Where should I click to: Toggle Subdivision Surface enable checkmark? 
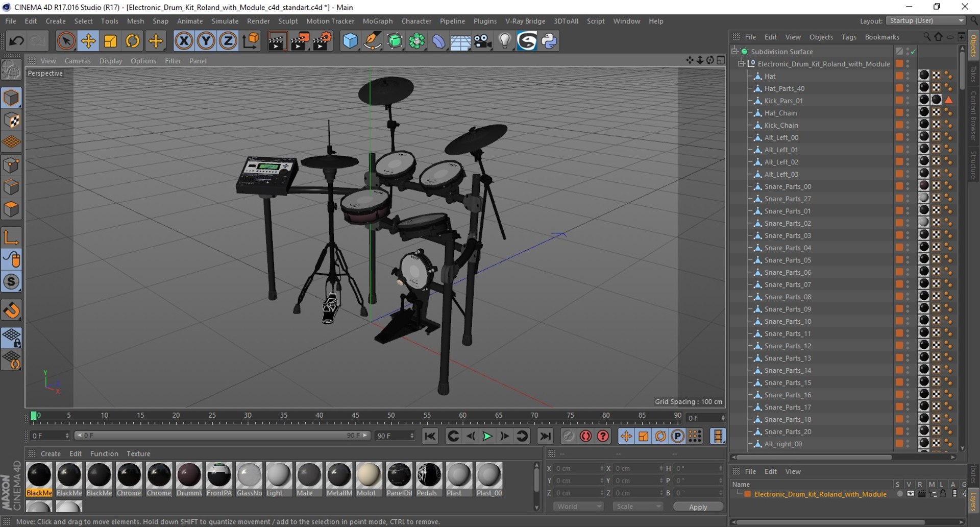tap(913, 52)
